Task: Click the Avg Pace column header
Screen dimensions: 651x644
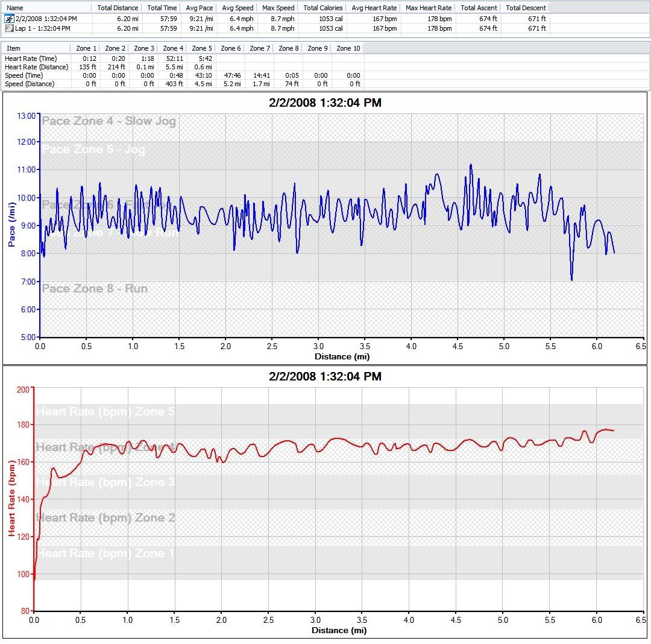Action: (x=200, y=8)
